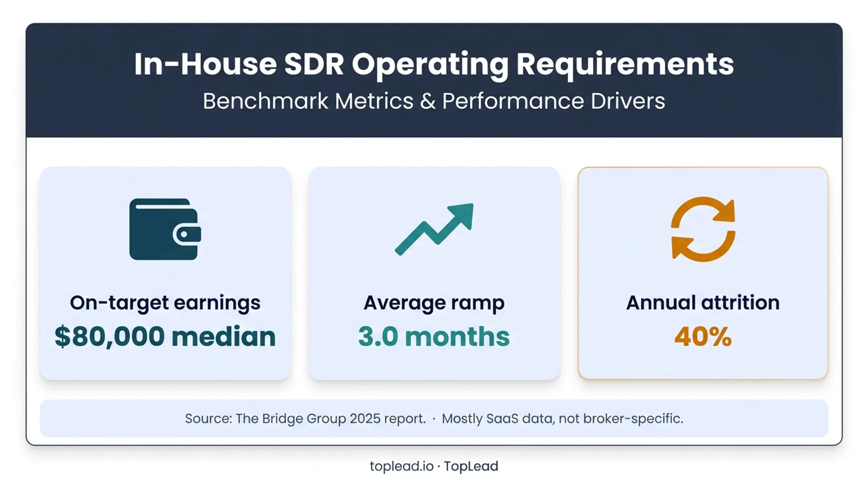
Task: Click the '40%' attrition value
Action: (x=703, y=337)
